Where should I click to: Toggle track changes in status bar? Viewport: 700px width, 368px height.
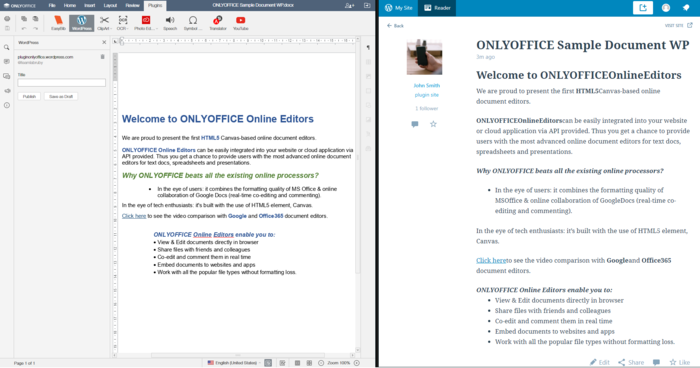click(282, 363)
